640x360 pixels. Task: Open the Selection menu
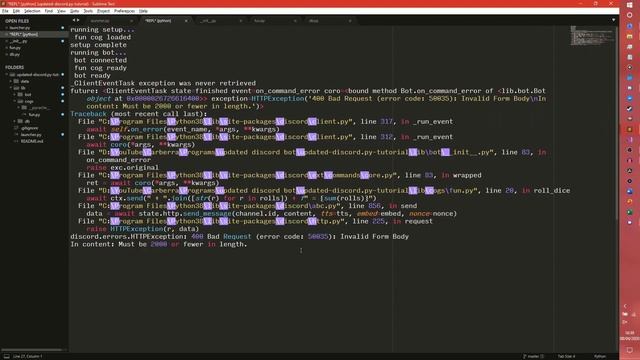32,11
